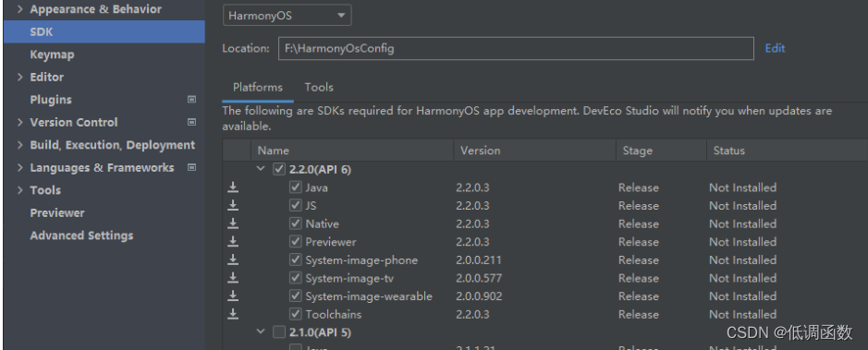Toggle the Java checkbox under API 6
Image resolution: width=868 pixels, height=350 pixels.
(296, 187)
